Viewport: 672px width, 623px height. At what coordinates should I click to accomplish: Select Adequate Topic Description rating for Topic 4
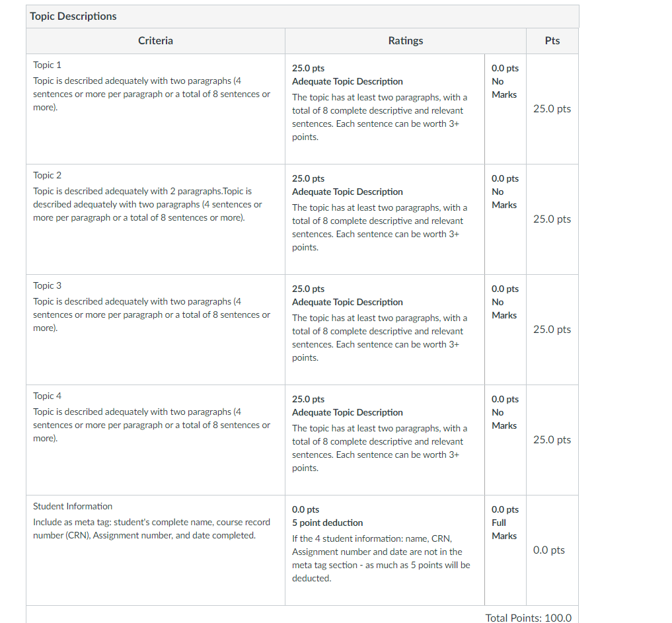click(385, 440)
